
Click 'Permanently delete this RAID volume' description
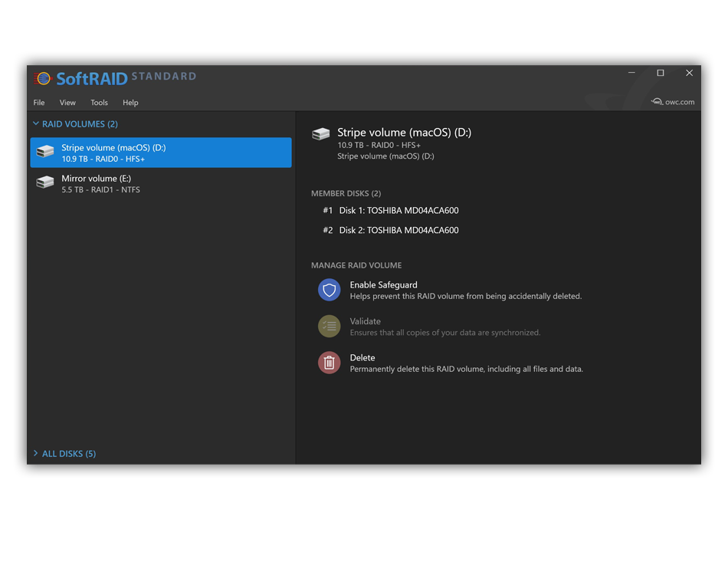tap(466, 370)
